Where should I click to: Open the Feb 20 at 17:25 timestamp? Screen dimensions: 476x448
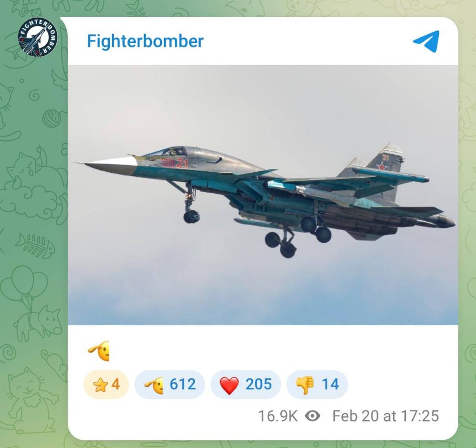point(386,416)
